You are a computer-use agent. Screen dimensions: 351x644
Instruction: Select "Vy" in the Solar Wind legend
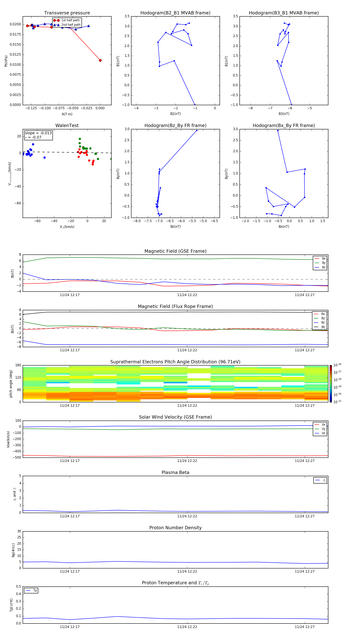[320, 429]
